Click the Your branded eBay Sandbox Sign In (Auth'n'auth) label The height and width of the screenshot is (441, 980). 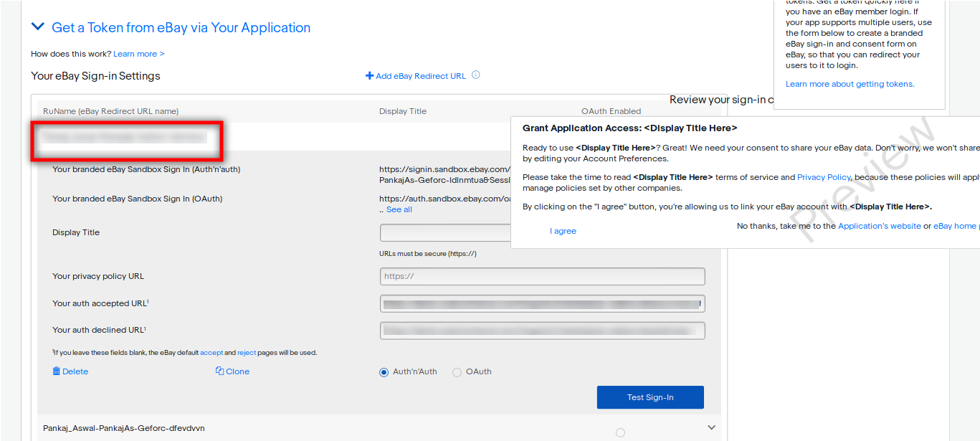tap(146, 170)
